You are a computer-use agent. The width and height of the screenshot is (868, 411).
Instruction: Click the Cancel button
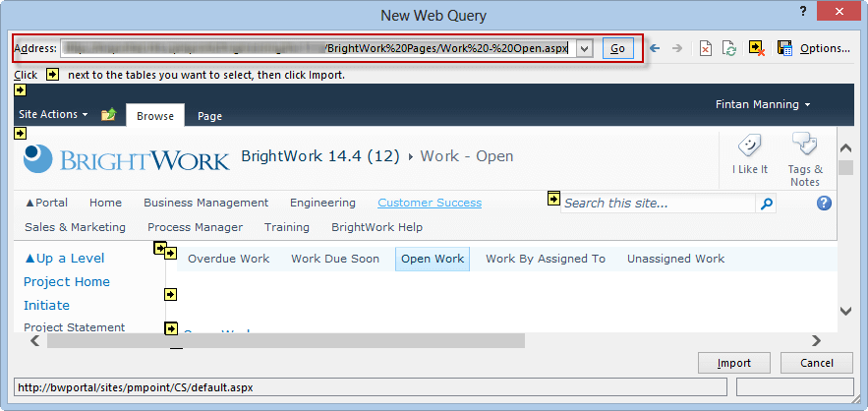pyautogui.click(x=817, y=364)
